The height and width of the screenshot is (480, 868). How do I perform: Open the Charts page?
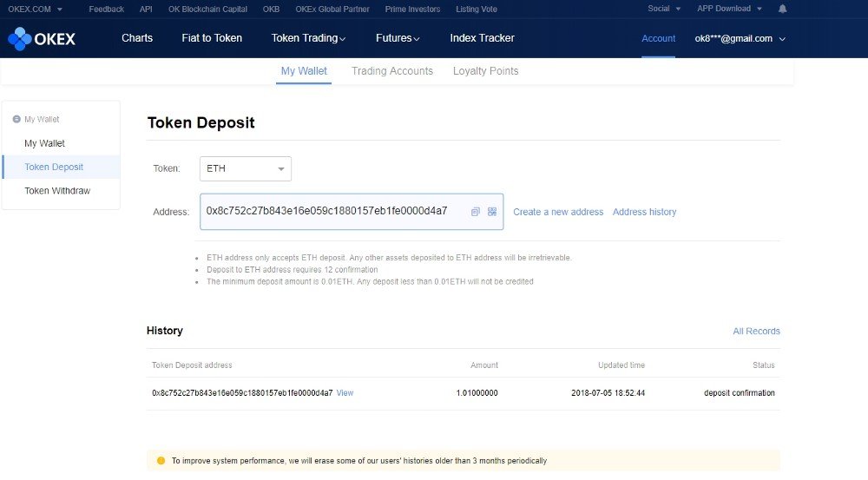[137, 38]
